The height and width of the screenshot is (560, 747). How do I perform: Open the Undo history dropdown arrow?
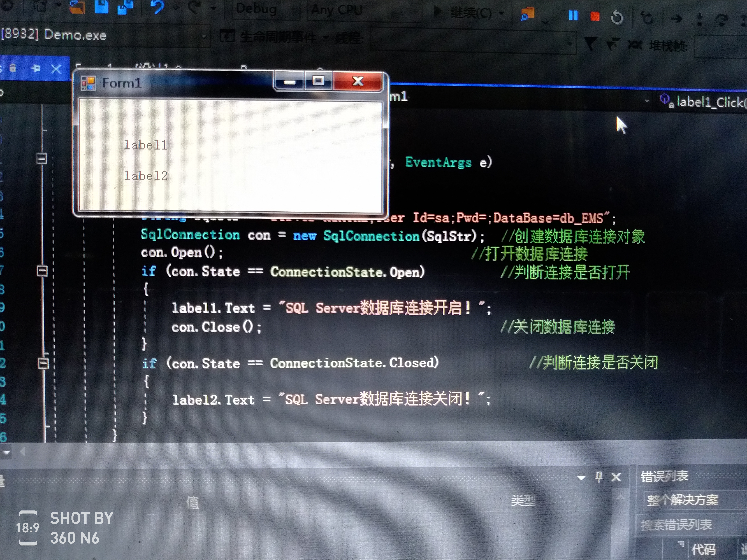[x=176, y=7]
